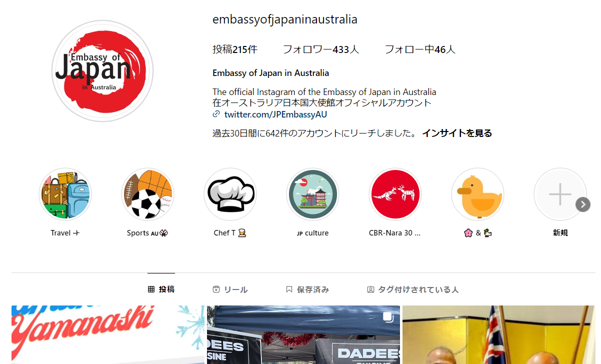The height and width of the screenshot is (364, 601).
Task: Open the DADEES tent post thumbnail
Action: [x=303, y=335]
